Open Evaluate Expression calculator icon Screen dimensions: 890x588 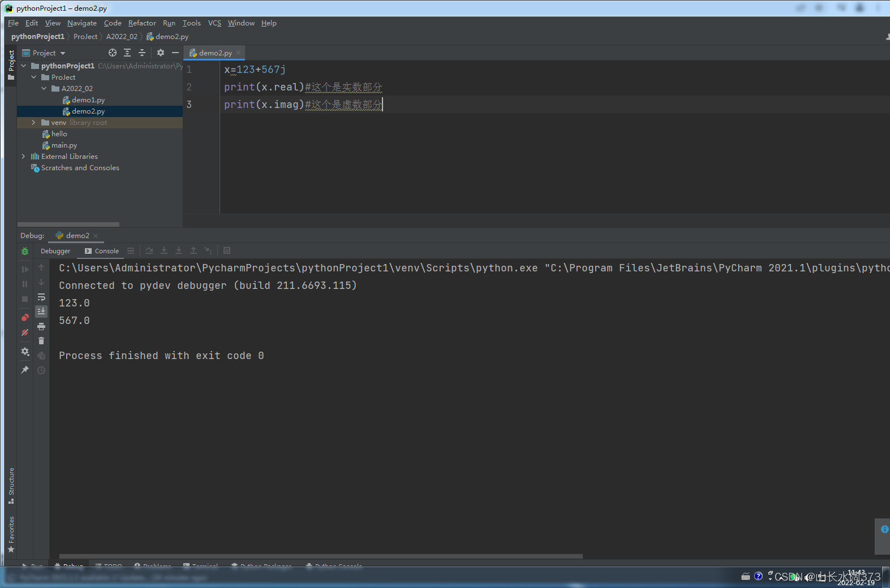click(227, 251)
